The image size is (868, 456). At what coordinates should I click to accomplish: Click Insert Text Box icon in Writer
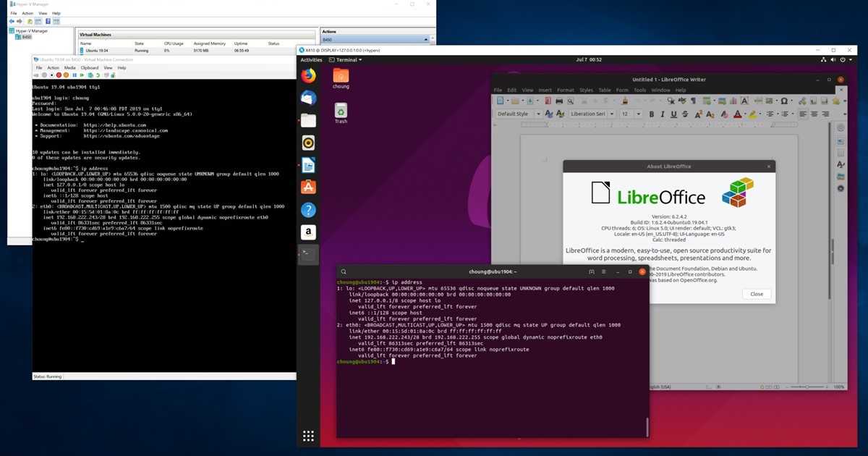pyautogui.click(x=744, y=101)
